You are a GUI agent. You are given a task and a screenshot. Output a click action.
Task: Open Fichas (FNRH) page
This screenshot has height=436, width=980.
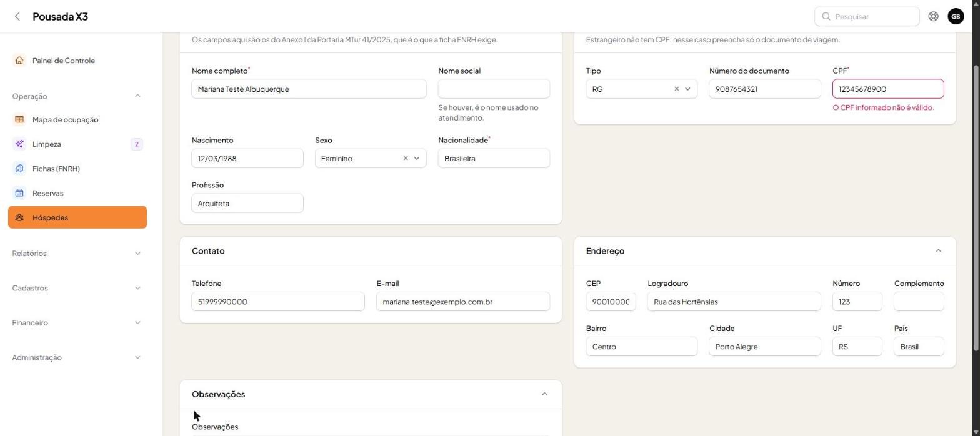(x=77, y=169)
